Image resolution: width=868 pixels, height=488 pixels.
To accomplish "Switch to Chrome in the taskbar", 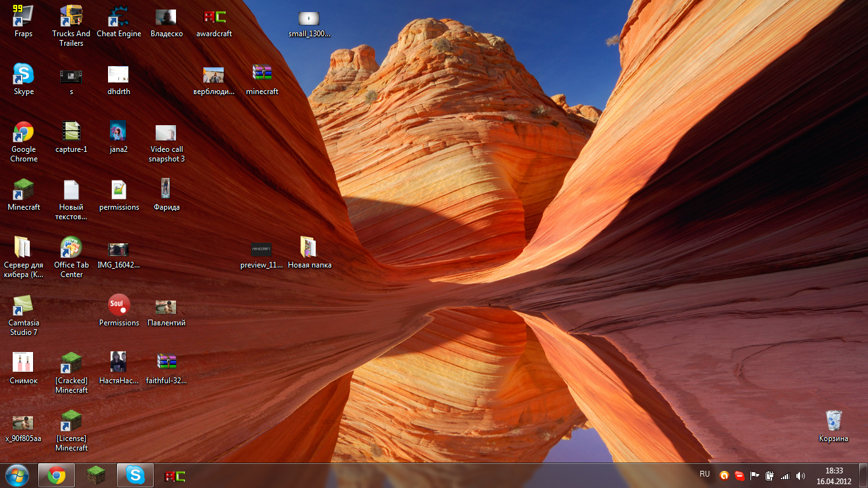I will coord(57,475).
